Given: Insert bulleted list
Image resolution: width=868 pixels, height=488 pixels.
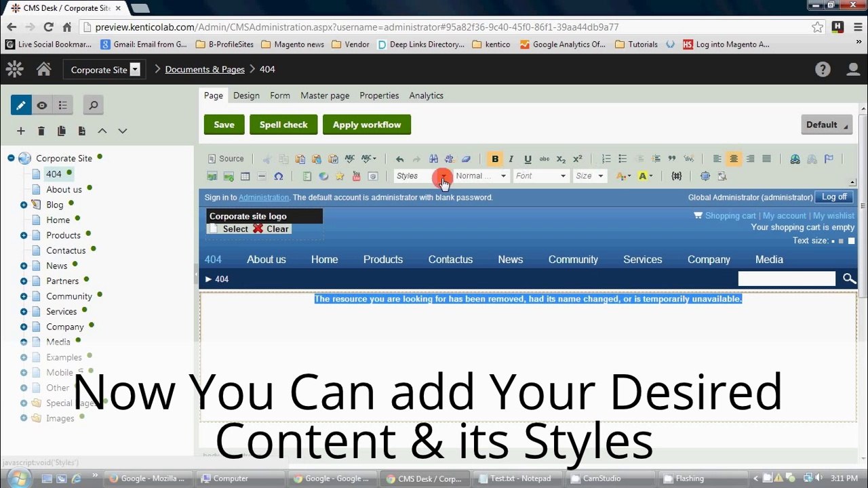Looking at the screenshot, I should click(623, 159).
